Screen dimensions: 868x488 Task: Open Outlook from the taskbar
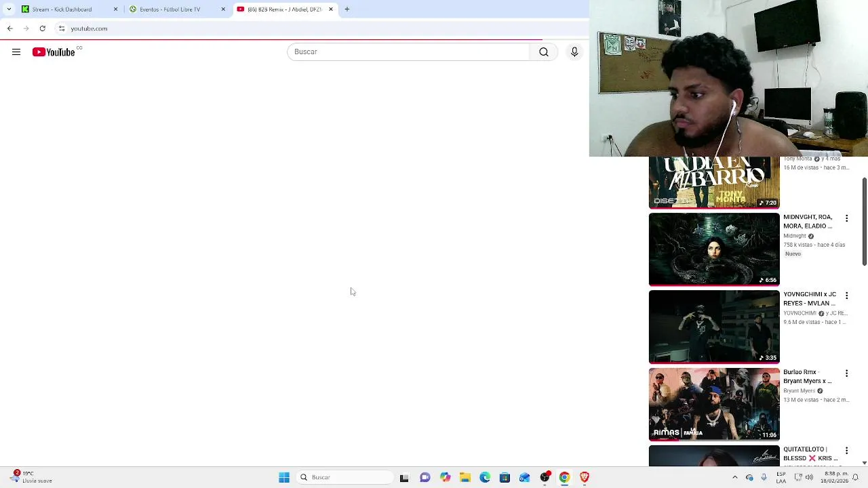(524, 478)
